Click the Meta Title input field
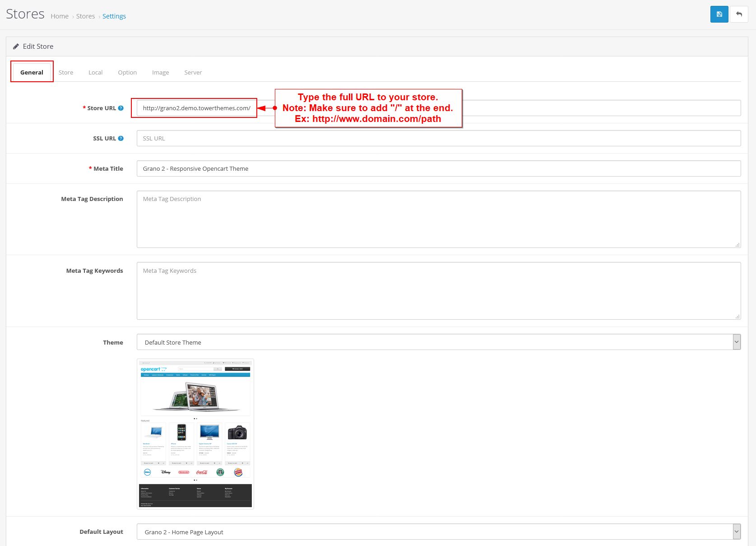This screenshot has height=546, width=756. tap(439, 168)
